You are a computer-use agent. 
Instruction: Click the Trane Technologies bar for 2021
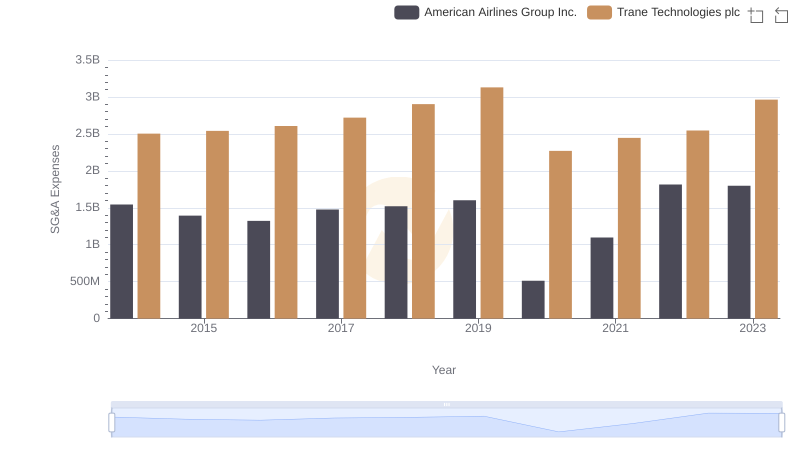pyautogui.click(x=629, y=228)
